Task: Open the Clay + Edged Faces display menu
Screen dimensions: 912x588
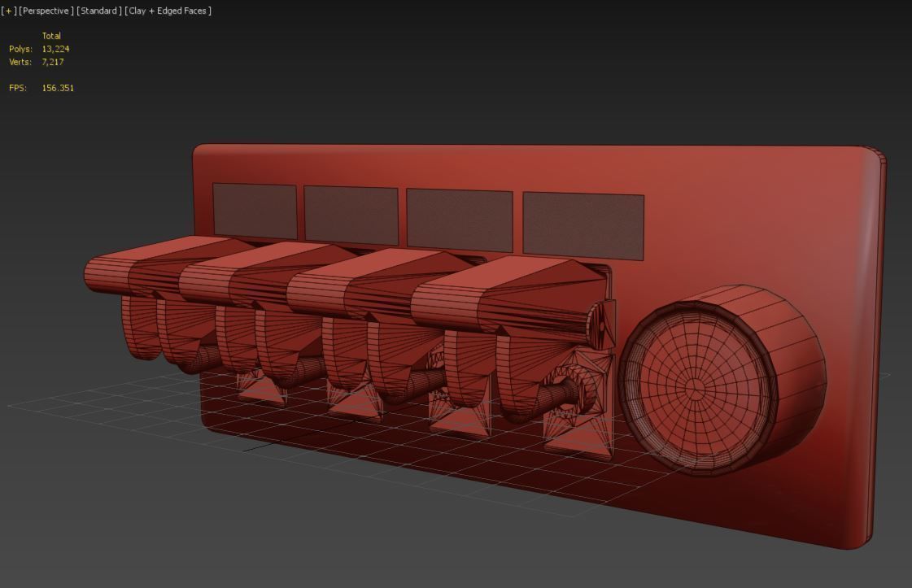Action: point(168,11)
